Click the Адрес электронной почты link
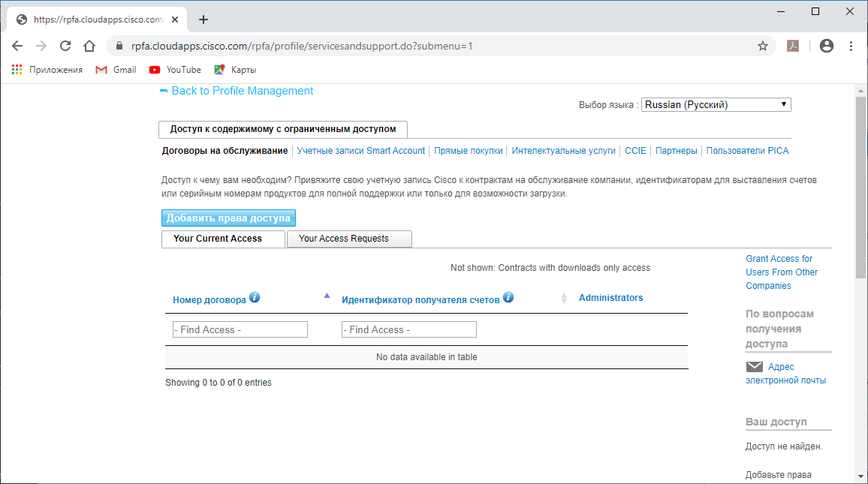The image size is (868, 484). pos(786,374)
